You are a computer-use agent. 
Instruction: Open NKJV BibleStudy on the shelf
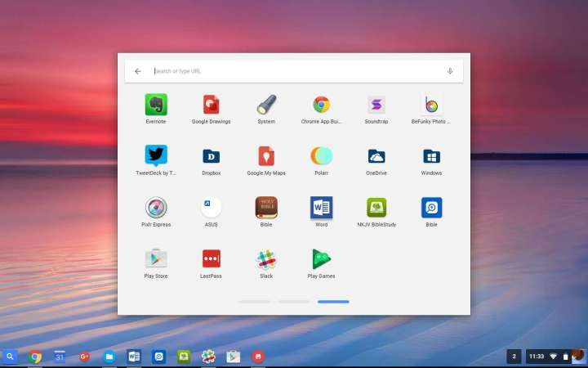(x=184, y=357)
